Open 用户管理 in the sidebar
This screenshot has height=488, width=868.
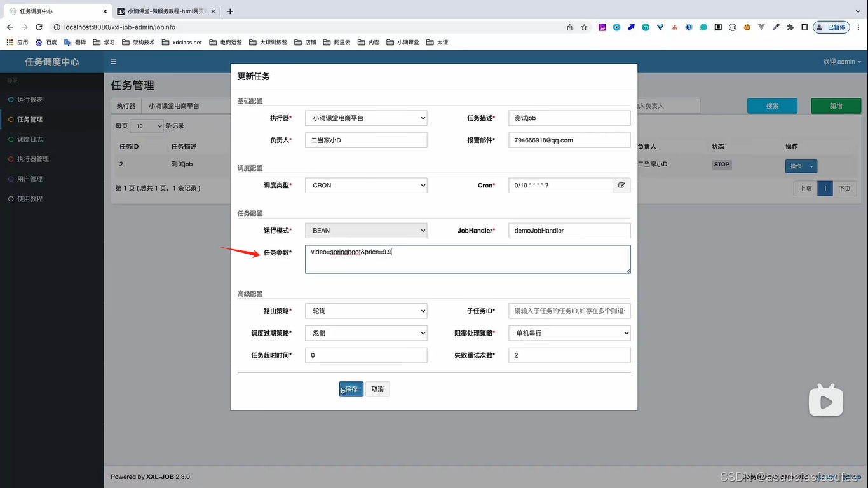coord(52,179)
